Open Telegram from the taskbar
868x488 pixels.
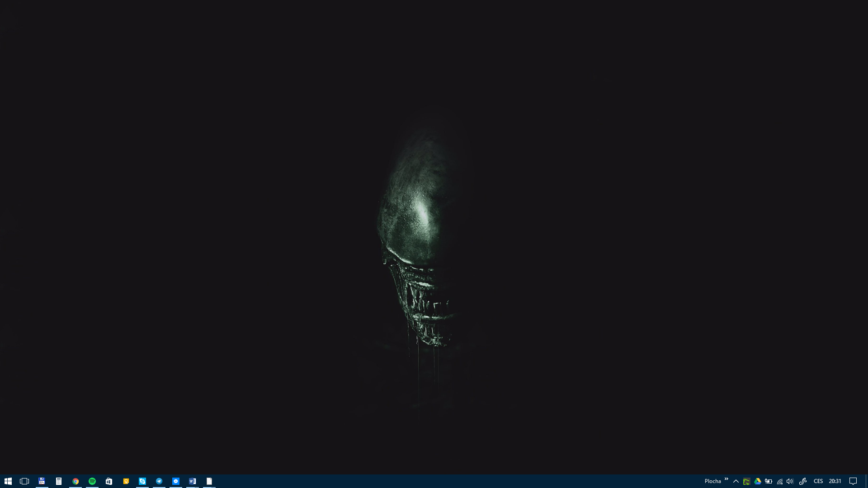point(159,481)
